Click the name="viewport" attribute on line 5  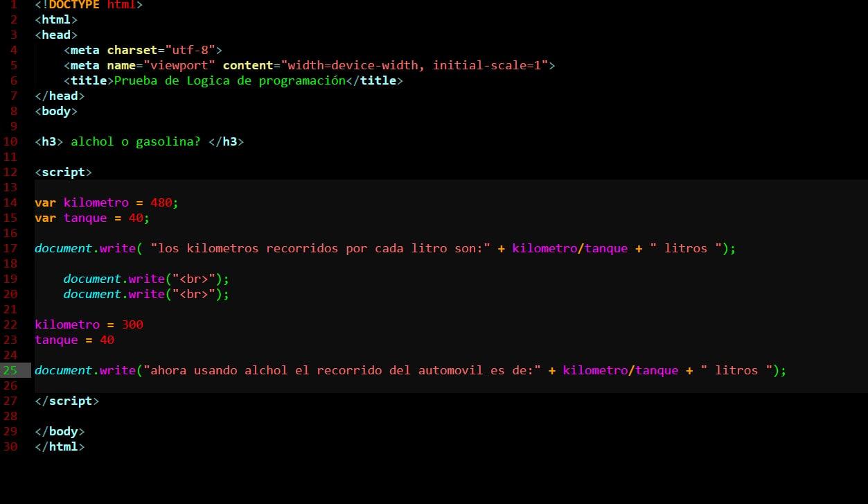161,65
